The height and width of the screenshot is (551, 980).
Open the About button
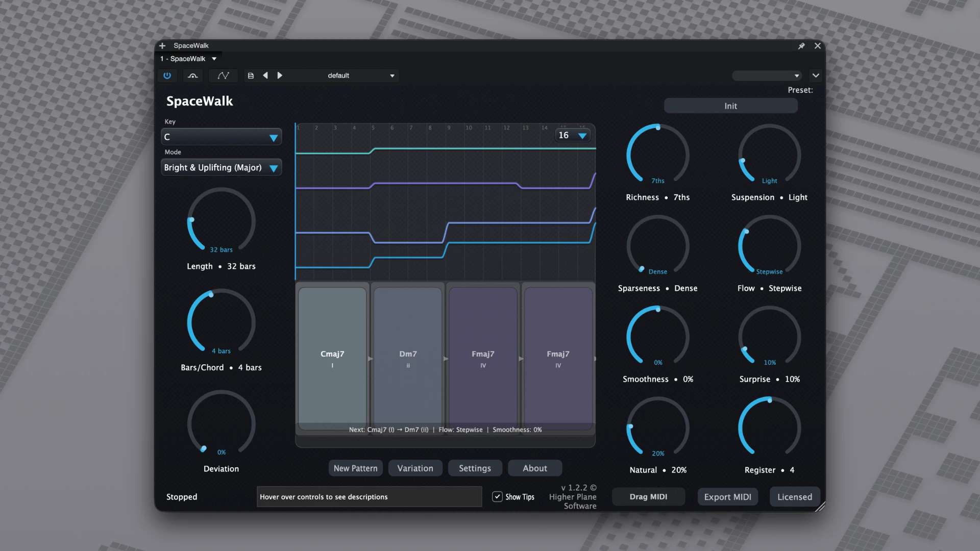(535, 468)
